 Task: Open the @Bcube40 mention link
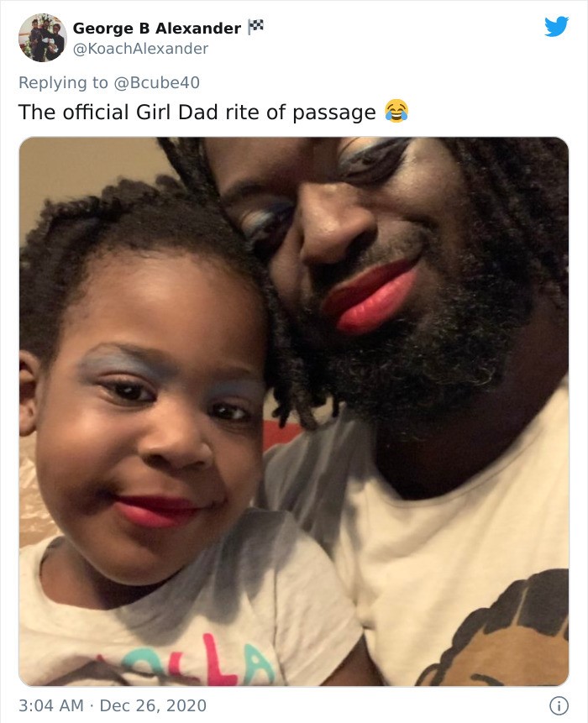[156, 82]
